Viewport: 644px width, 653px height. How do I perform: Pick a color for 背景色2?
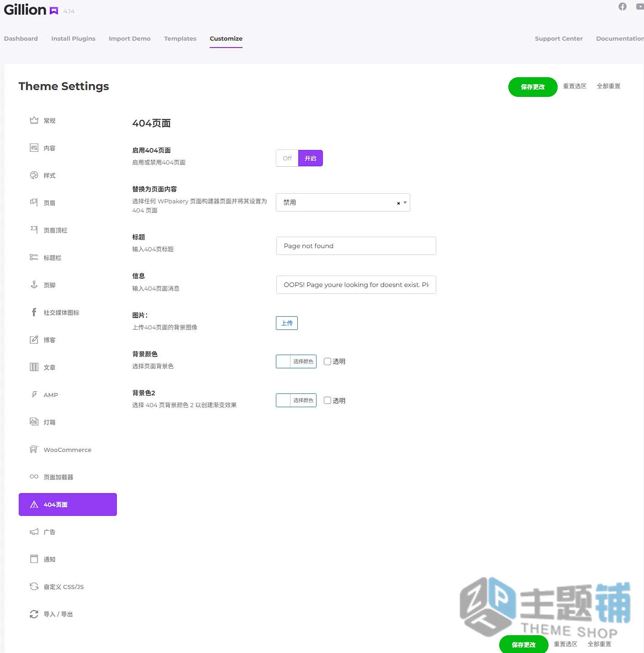pos(296,400)
